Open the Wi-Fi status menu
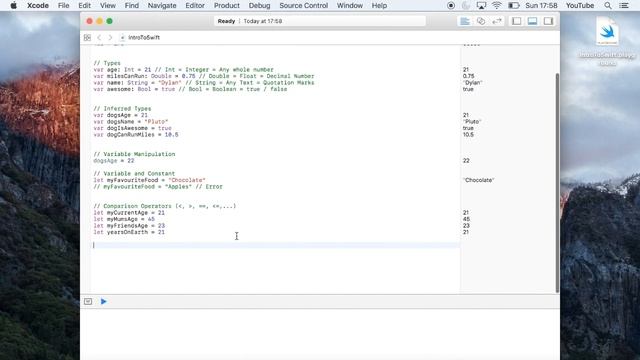This screenshot has width=640, height=360. (x=497, y=5)
